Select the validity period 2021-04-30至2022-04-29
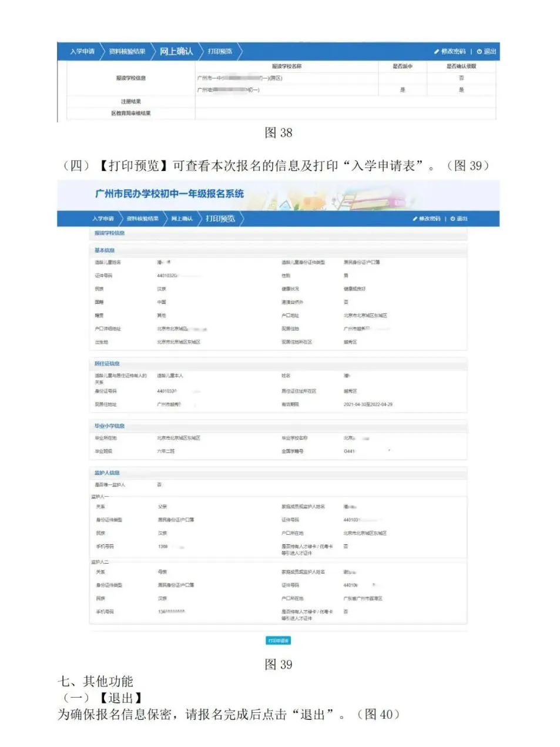The height and width of the screenshot is (747, 560). tap(368, 404)
